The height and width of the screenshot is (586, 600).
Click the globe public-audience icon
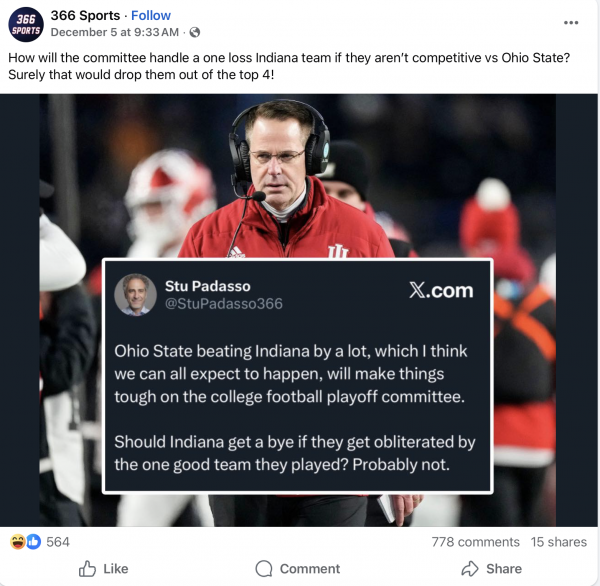point(195,32)
